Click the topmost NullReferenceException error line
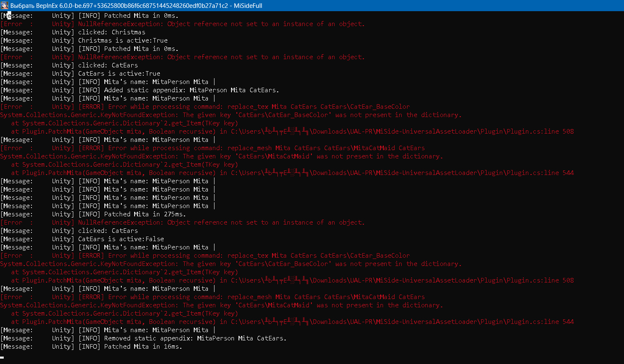This screenshot has height=364, width=624. point(221,24)
